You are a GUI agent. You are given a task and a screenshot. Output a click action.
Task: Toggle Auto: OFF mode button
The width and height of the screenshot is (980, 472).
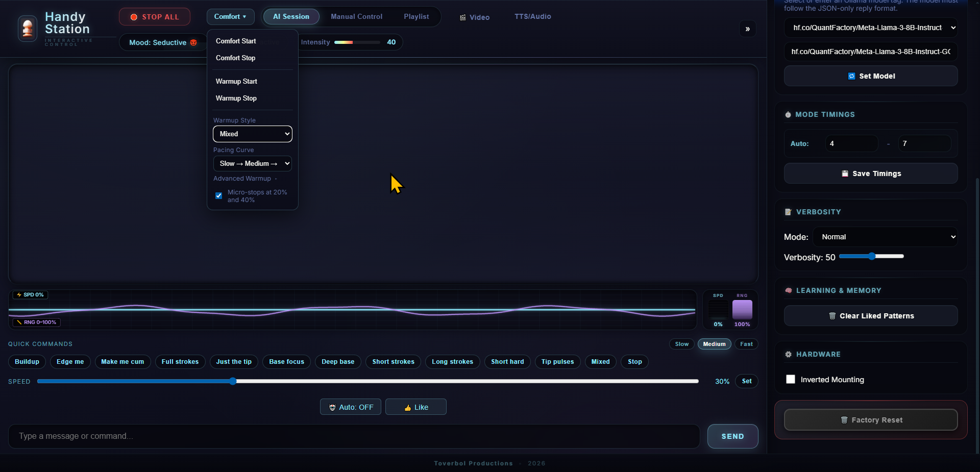click(x=351, y=407)
